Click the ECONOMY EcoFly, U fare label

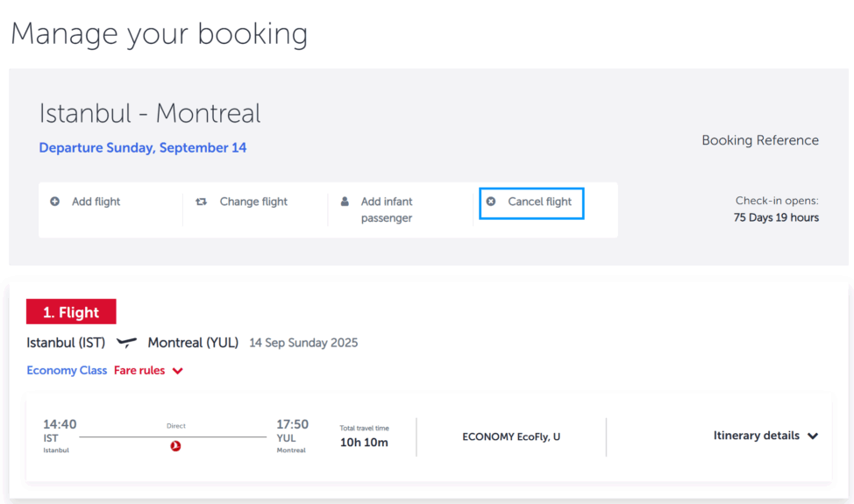tap(511, 437)
